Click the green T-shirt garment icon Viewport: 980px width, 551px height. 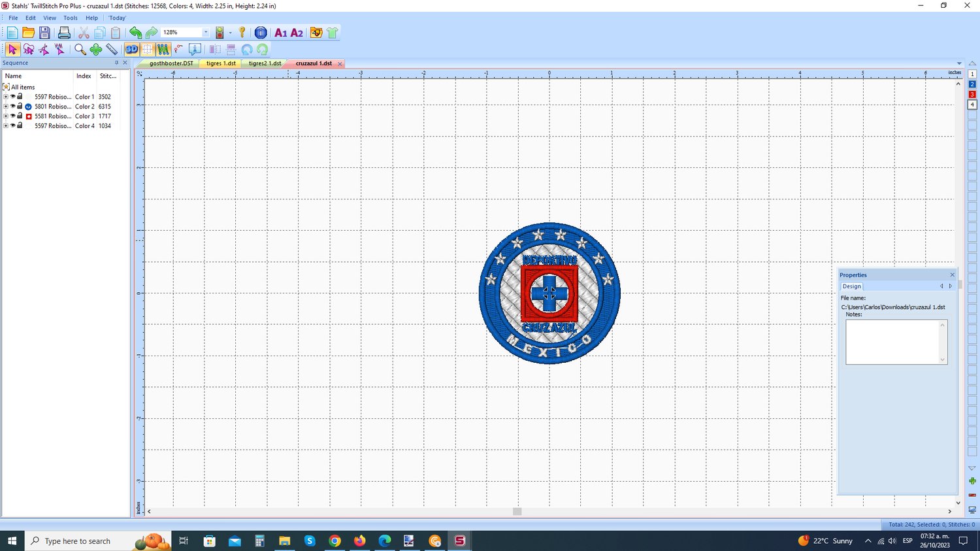point(332,33)
